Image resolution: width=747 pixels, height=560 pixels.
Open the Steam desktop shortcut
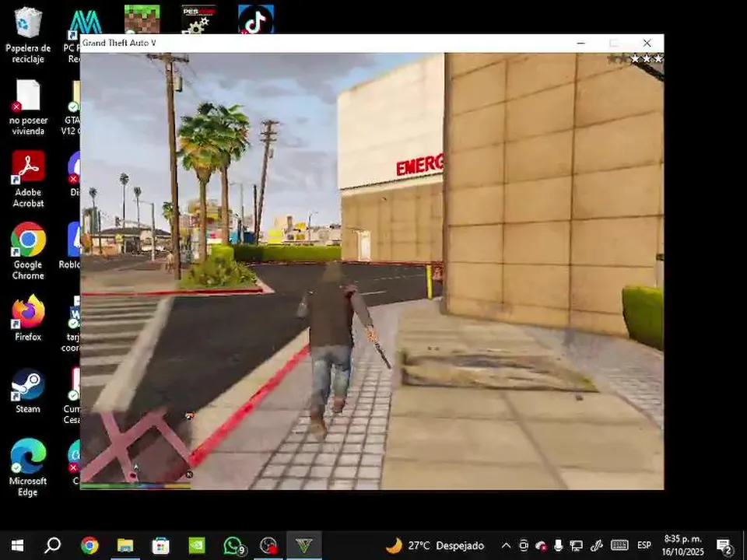28,390
